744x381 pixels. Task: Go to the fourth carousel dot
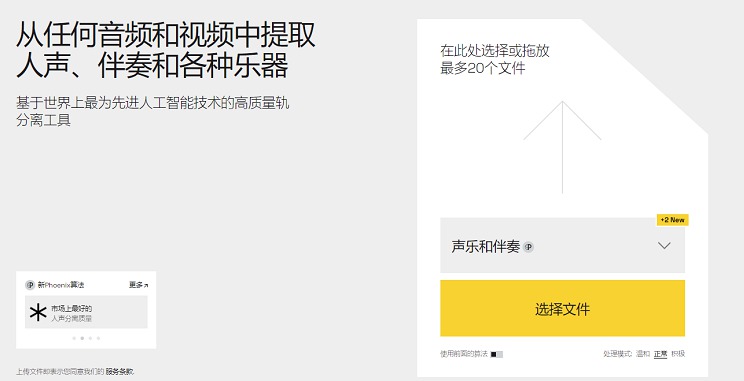(98, 338)
